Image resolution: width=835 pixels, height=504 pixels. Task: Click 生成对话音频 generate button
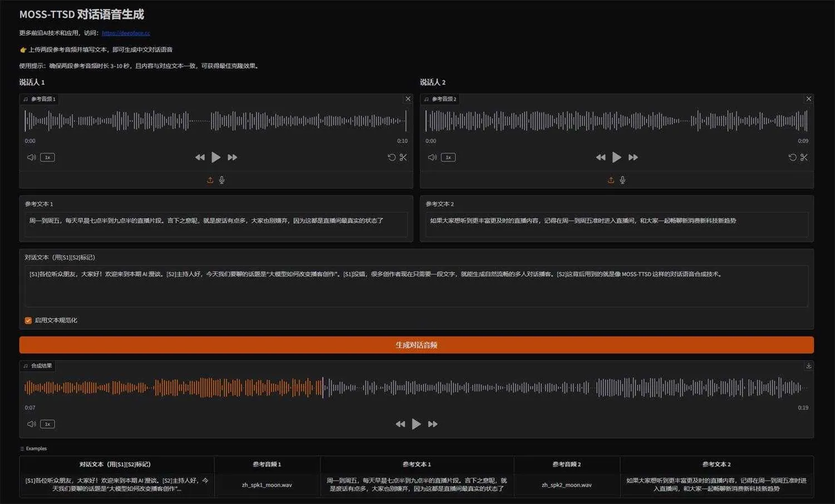click(x=416, y=345)
